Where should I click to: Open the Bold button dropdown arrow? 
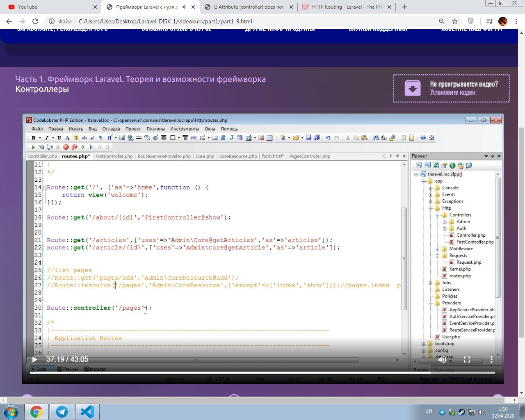point(40,138)
